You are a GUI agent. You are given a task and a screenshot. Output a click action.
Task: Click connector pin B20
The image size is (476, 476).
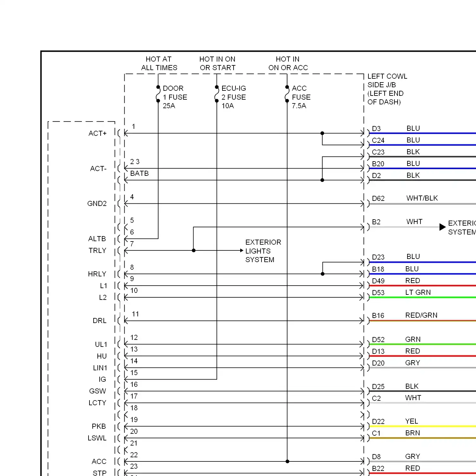[378, 164]
